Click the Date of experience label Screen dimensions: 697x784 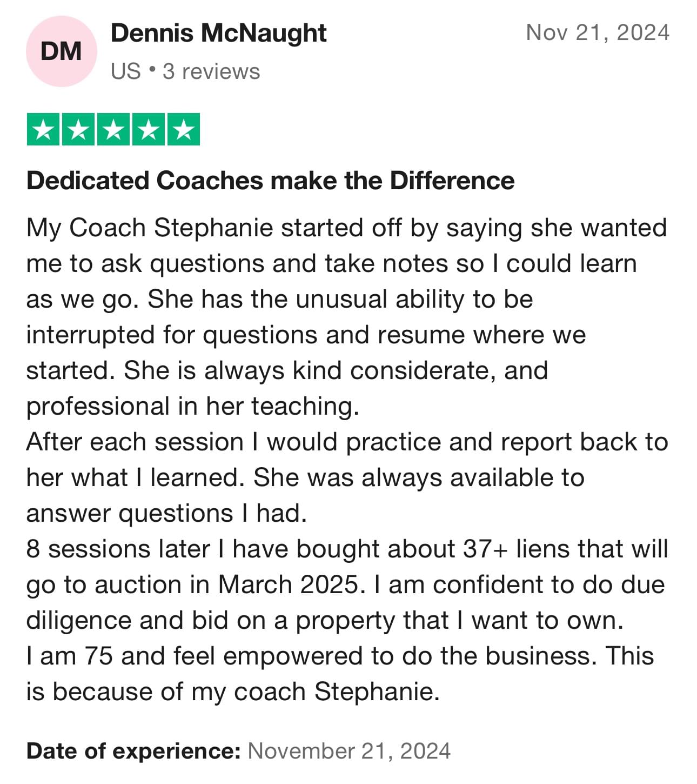pyautogui.click(x=133, y=751)
